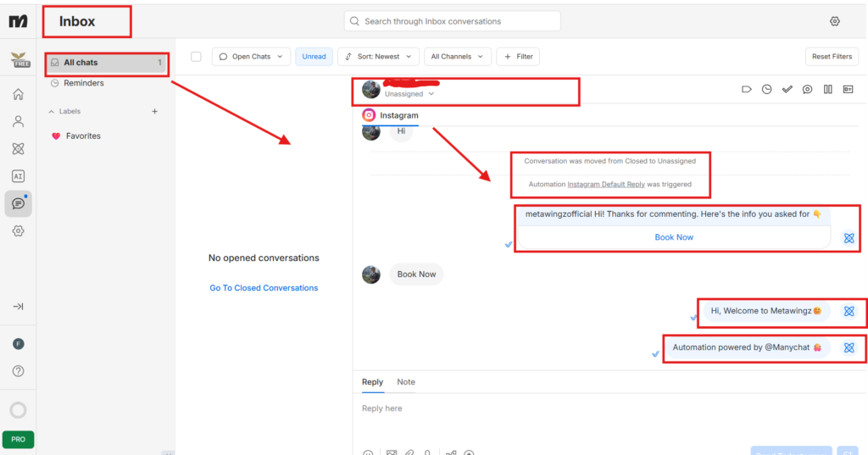Open the AI icon in sidebar
Screen dimensions: 868x455
point(19,176)
